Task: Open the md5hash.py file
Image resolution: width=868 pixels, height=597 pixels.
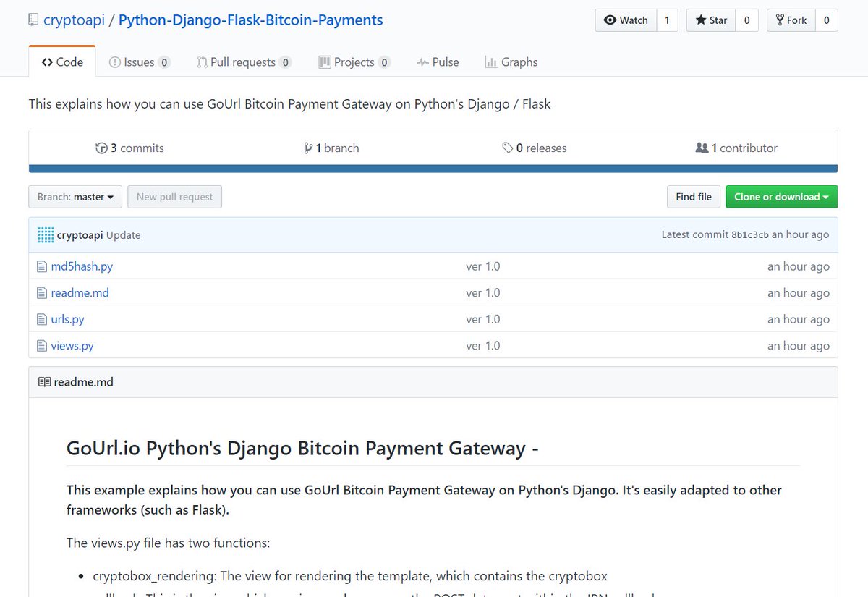Action: point(82,266)
